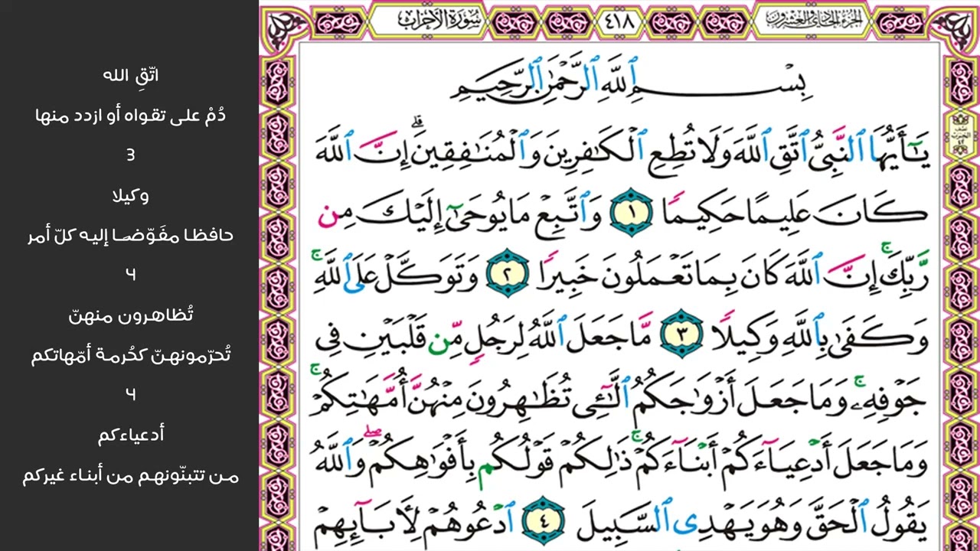Select the explanation دُمْ على تقواه أو ازدد منها
Image resolution: width=980 pixels, height=551 pixels.
coord(130,116)
